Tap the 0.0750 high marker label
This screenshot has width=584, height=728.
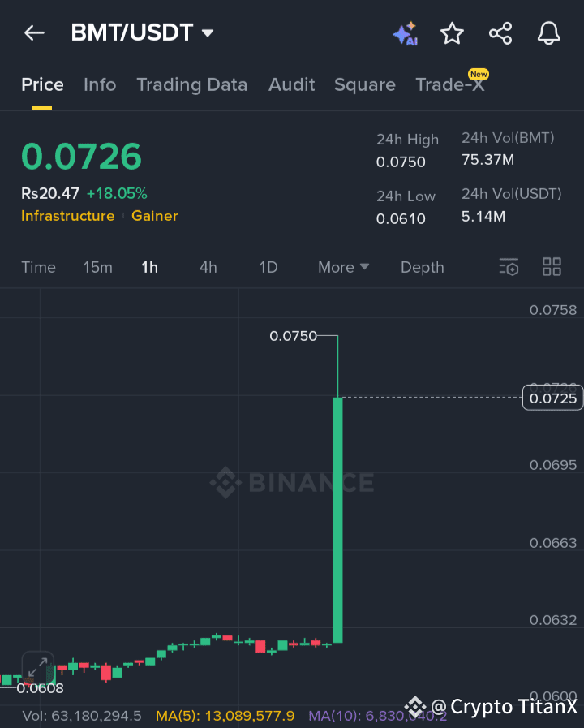[293, 336]
